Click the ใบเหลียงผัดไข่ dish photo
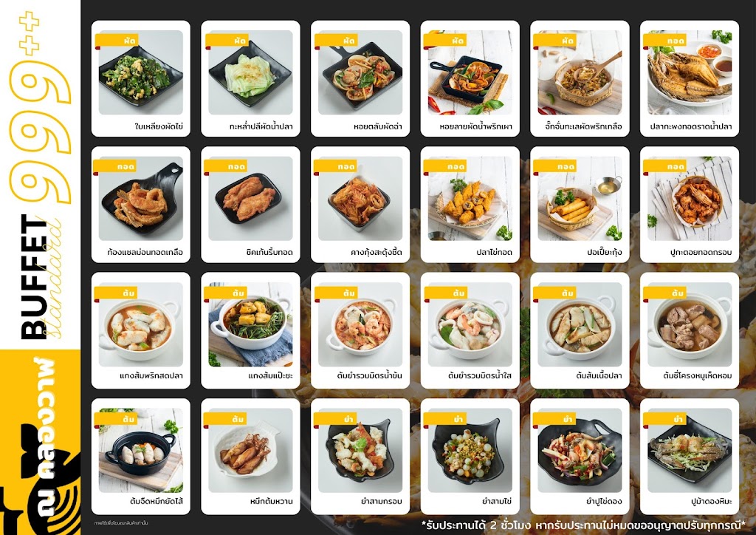756x535 pixels. point(141,72)
